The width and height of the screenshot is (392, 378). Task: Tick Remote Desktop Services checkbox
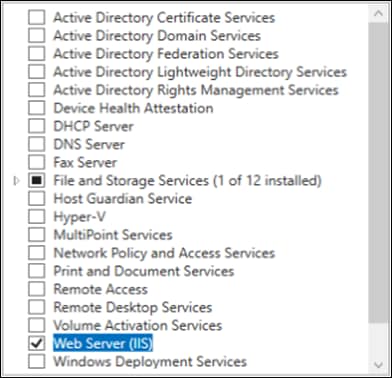[37, 307]
